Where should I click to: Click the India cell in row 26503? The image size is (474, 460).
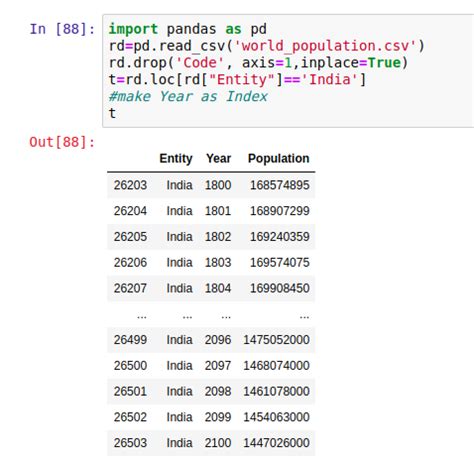[179, 443]
